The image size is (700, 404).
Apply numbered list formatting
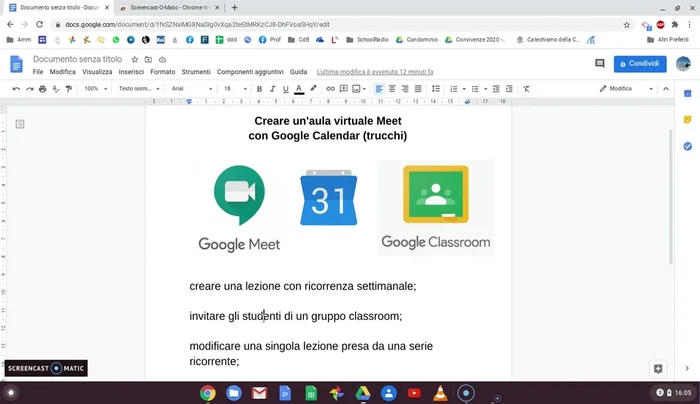pyautogui.click(x=454, y=89)
